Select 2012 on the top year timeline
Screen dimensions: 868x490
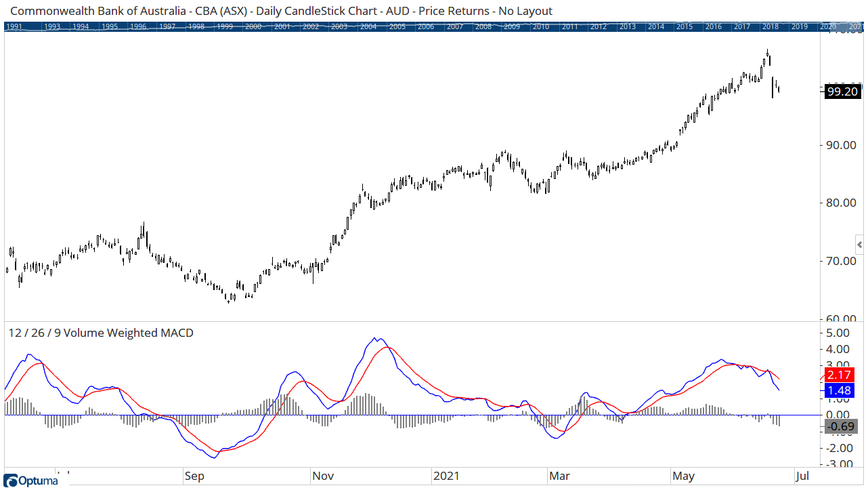599,26
